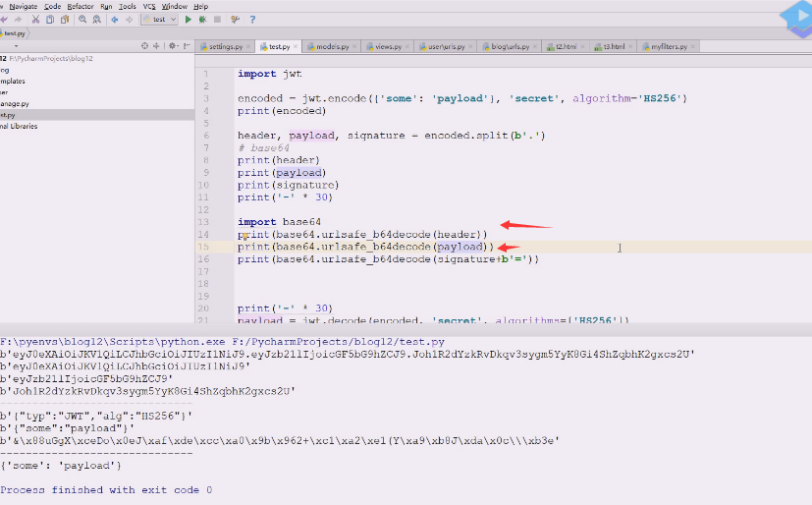Switch to the views.py editor tab
Viewport: 812px width, 505px height.
coord(389,46)
